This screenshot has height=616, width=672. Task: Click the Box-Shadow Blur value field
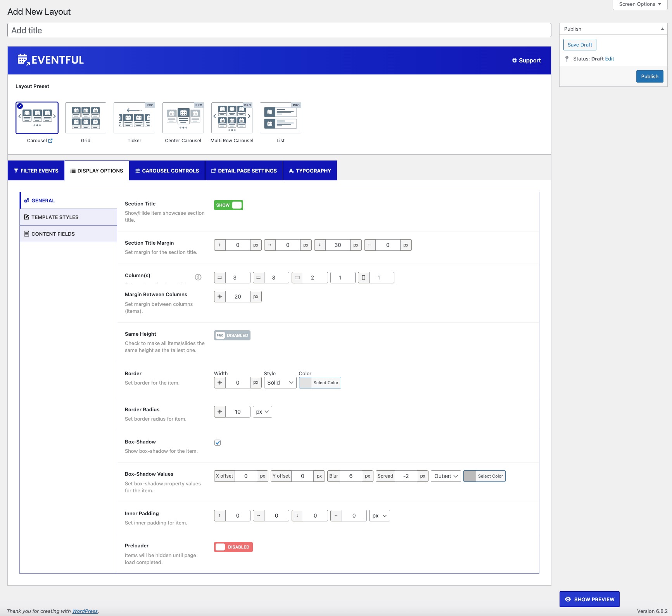click(351, 476)
